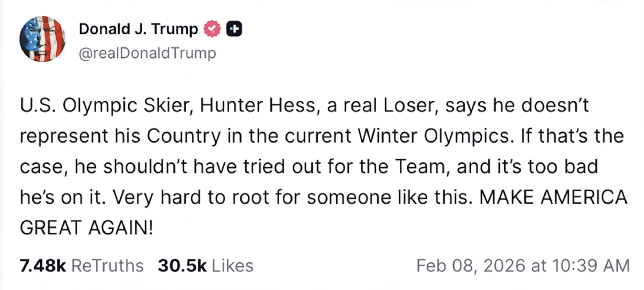
Task: Click the "Likes" label
Action: (233, 265)
